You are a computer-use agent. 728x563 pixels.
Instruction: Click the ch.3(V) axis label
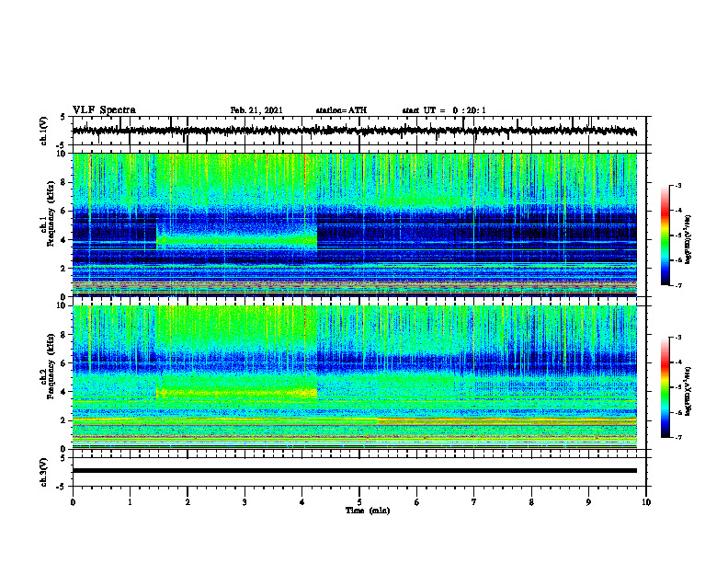click(44, 473)
